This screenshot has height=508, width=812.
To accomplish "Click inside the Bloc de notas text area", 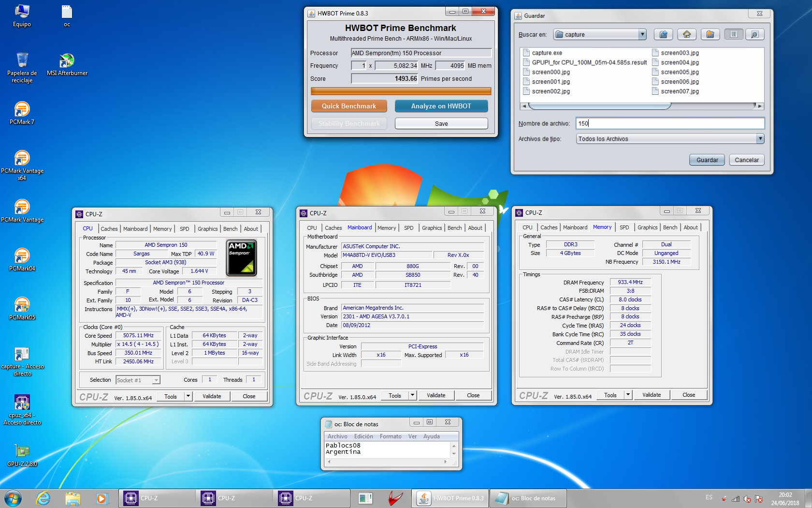I will tap(388, 449).
